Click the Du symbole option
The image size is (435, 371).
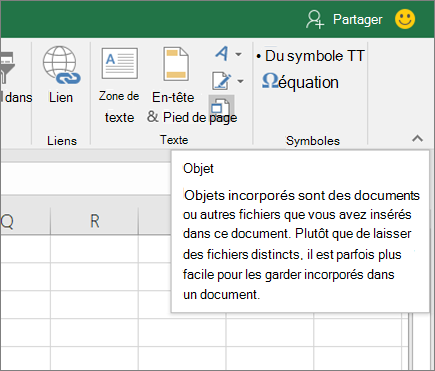click(x=310, y=56)
